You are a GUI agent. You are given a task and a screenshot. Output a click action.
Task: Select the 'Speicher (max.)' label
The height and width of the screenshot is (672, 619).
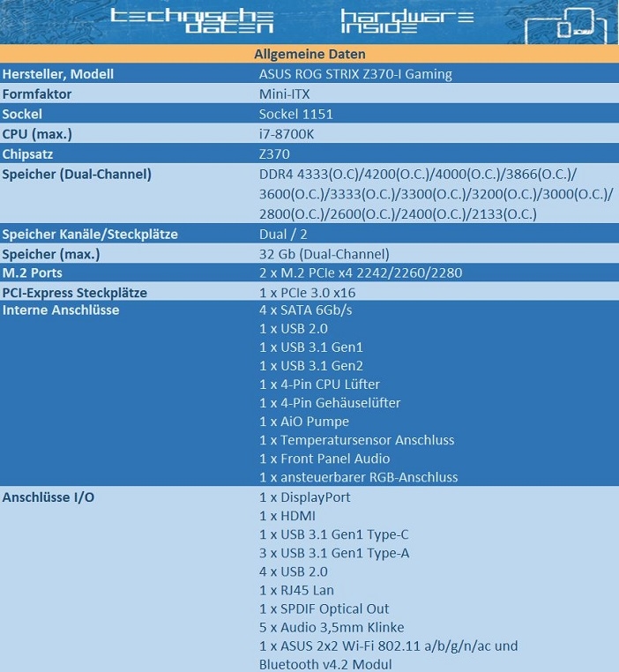point(51,255)
